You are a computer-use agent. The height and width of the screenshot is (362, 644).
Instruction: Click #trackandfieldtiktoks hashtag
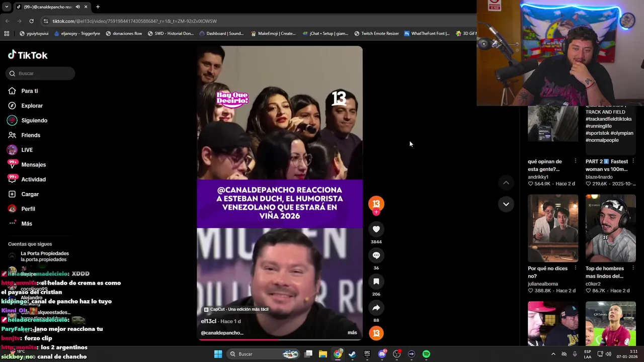pos(608,119)
